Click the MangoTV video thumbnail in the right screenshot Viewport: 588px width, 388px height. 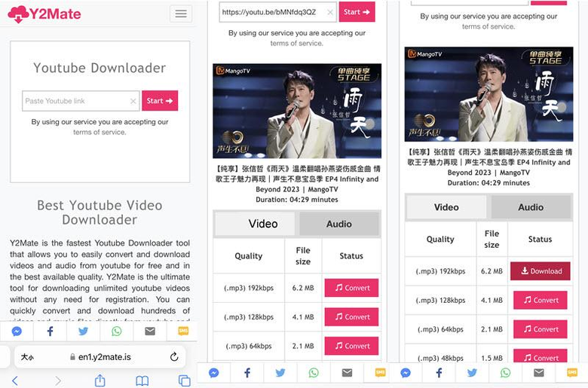(x=488, y=94)
